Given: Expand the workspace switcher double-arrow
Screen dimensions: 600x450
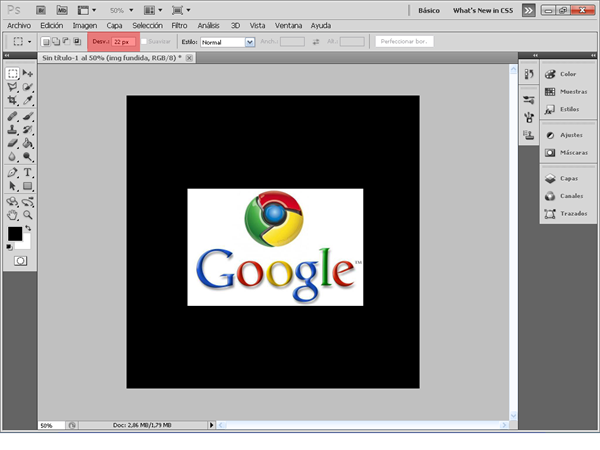Looking at the screenshot, I should 528,9.
